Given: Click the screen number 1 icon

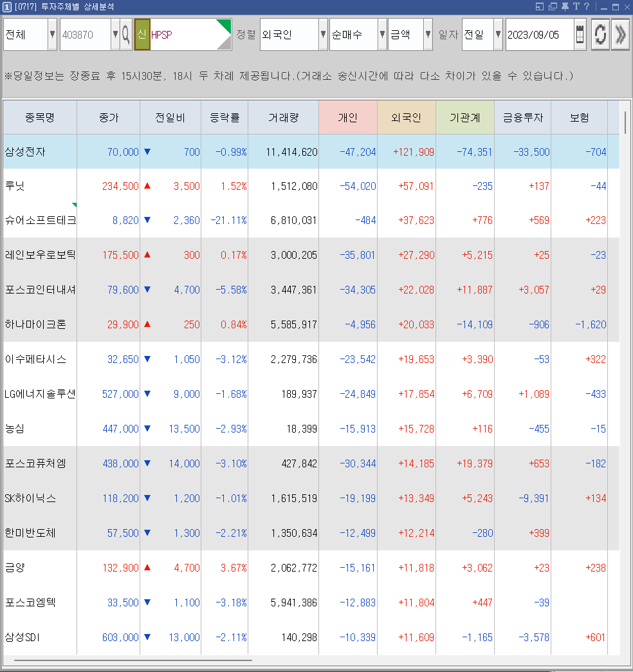Looking at the screenshot, I should pyautogui.click(x=7, y=7).
